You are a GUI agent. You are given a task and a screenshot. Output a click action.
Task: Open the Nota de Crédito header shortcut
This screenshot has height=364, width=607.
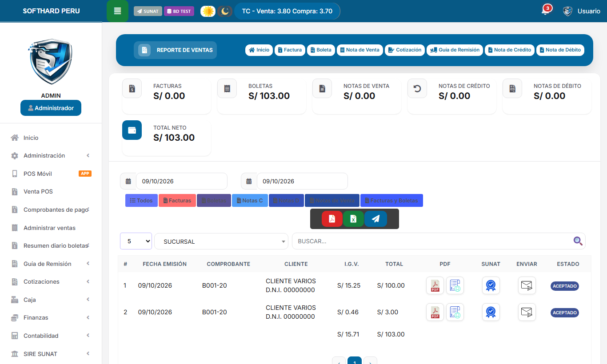pos(510,50)
